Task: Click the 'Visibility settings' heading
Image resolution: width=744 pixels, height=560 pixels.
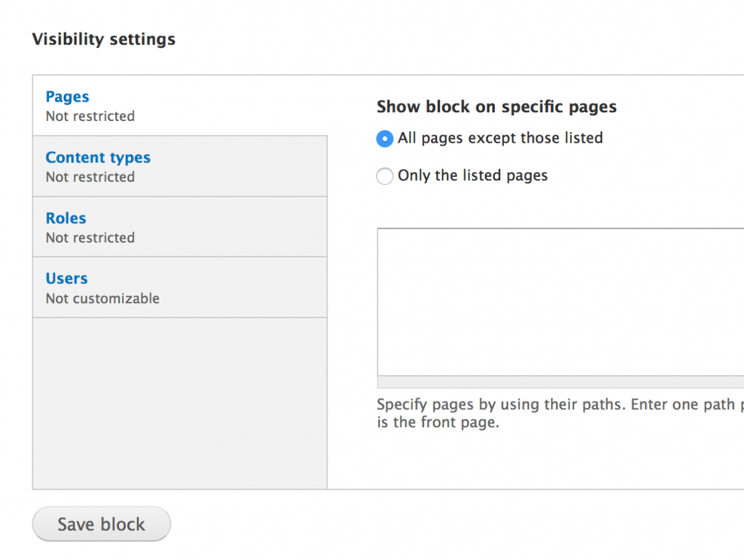Action: point(104,39)
